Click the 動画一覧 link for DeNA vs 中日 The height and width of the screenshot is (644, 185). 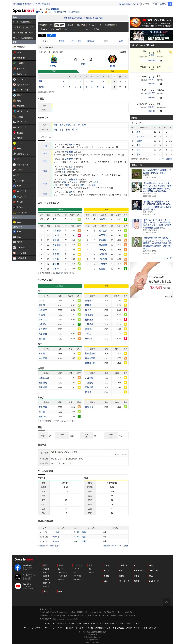[152, 84]
